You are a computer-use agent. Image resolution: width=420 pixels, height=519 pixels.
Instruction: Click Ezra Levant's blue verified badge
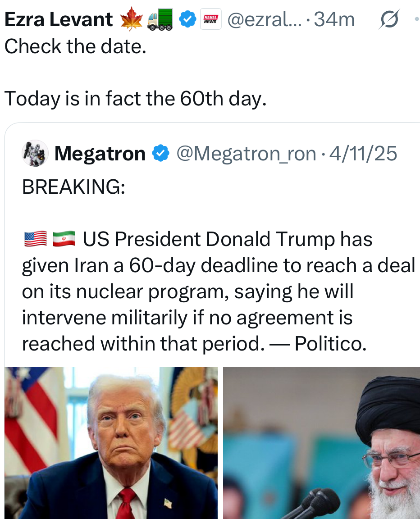coord(187,19)
